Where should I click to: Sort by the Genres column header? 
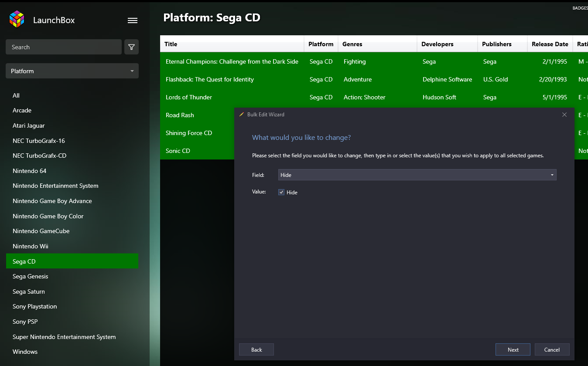coord(377,44)
